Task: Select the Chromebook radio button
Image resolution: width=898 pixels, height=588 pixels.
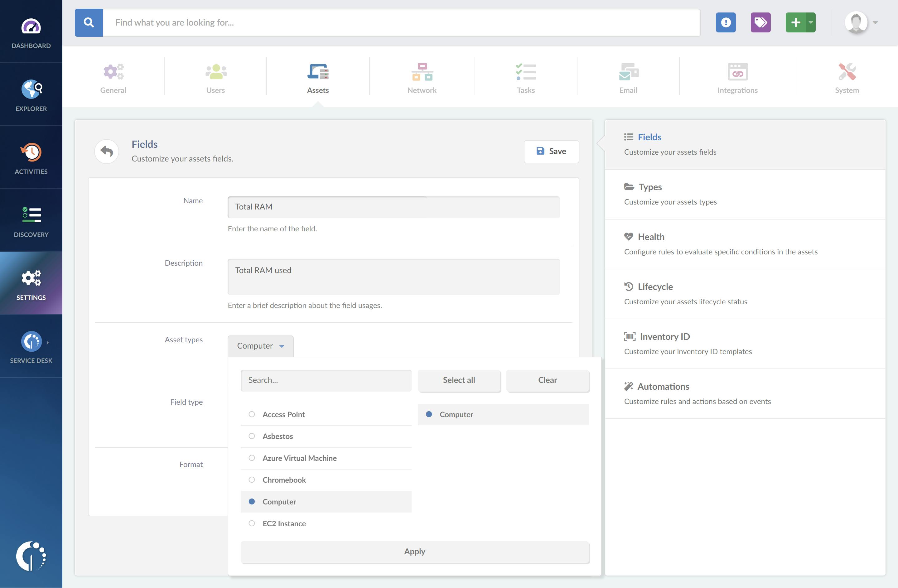Action: (252, 480)
